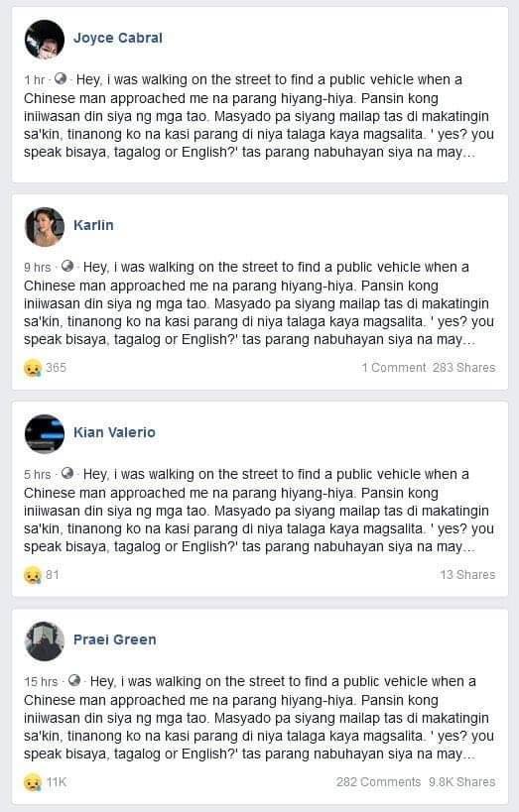Screen dimensions: 519x812
Task: Open Joyce Cabral's profile picture
Action: [45, 39]
